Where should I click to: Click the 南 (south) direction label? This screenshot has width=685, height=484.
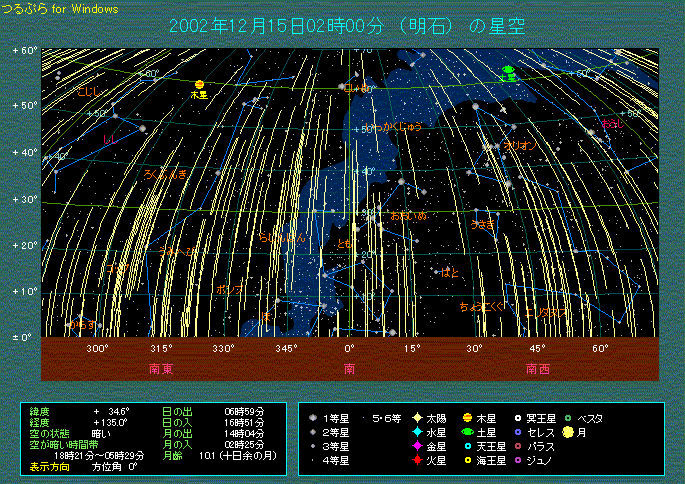click(349, 368)
